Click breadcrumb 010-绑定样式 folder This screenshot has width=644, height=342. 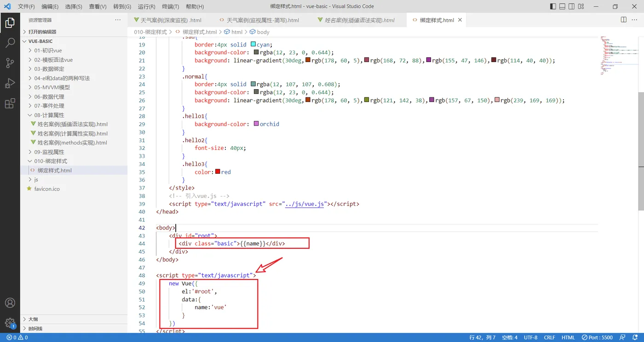150,32
